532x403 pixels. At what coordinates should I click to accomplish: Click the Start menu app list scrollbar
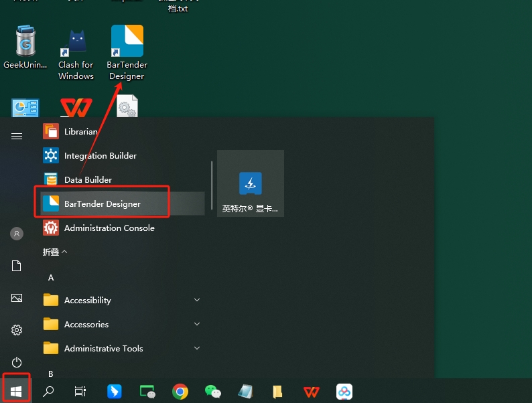(x=212, y=185)
